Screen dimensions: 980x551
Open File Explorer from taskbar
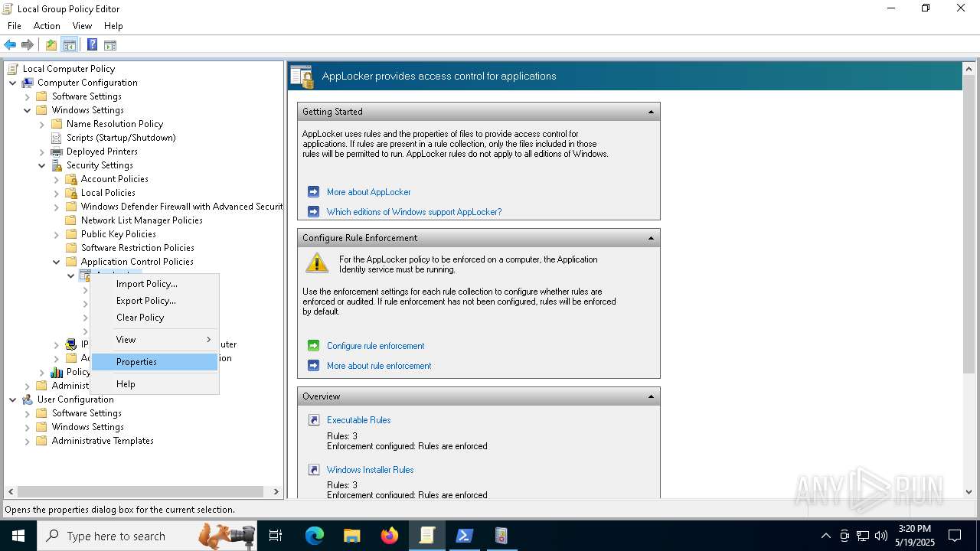[x=351, y=536]
